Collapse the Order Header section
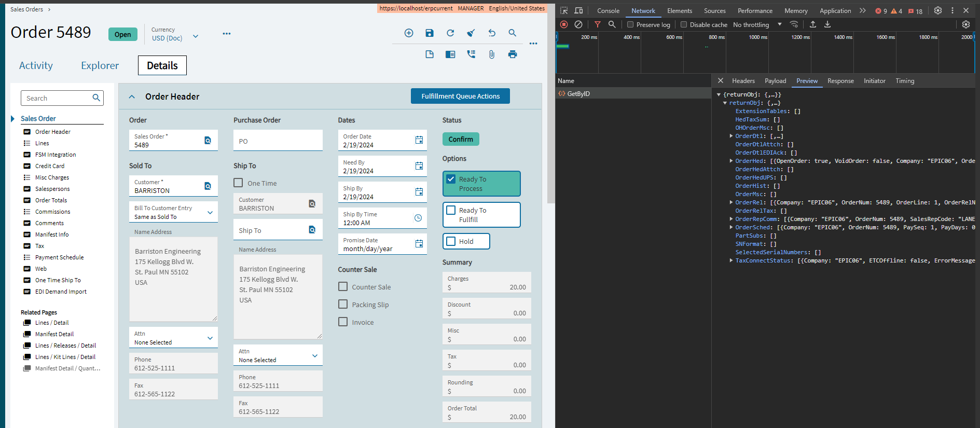 click(x=132, y=96)
